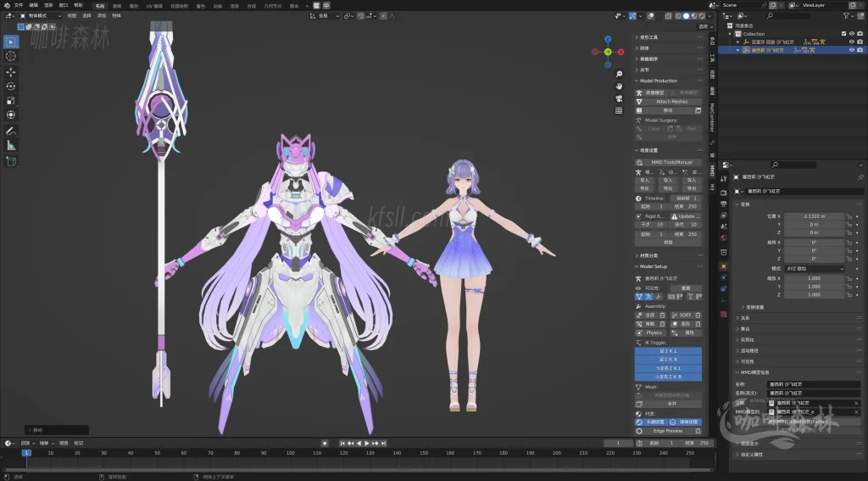Select the Transform tool
868x481 pixels.
pos(10,115)
